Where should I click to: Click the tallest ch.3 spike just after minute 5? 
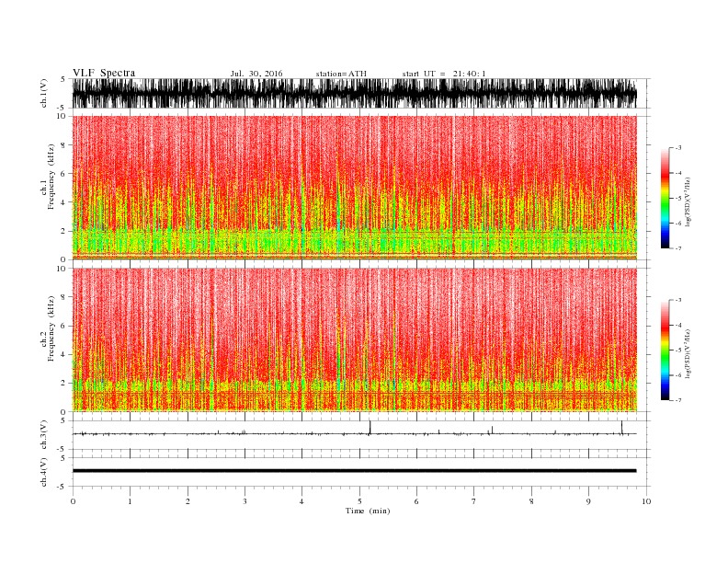click(370, 428)
